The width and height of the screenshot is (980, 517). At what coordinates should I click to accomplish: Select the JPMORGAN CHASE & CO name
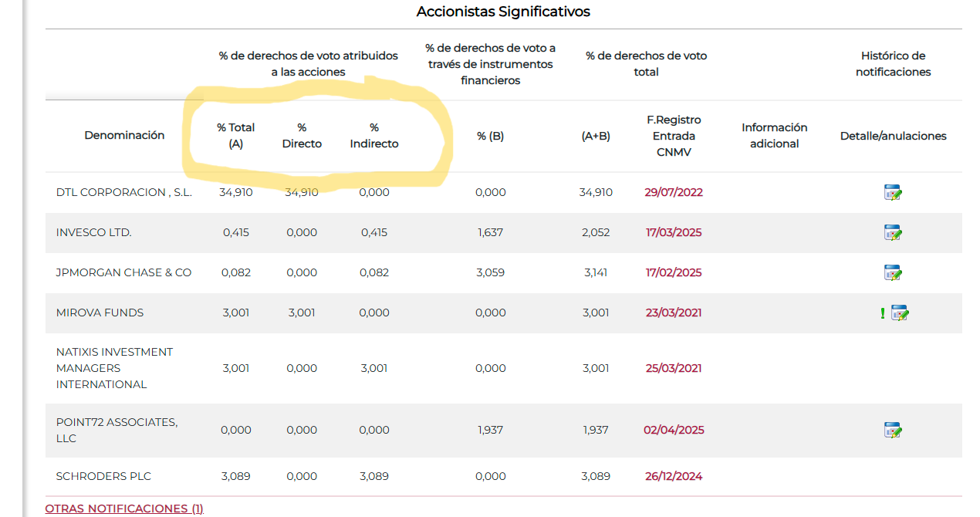coord(123,272)
